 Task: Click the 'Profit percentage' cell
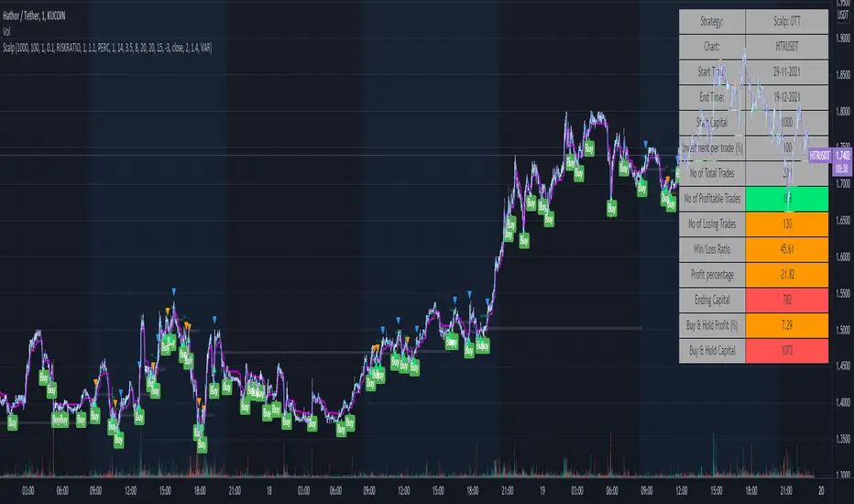(x=712, y=275)
